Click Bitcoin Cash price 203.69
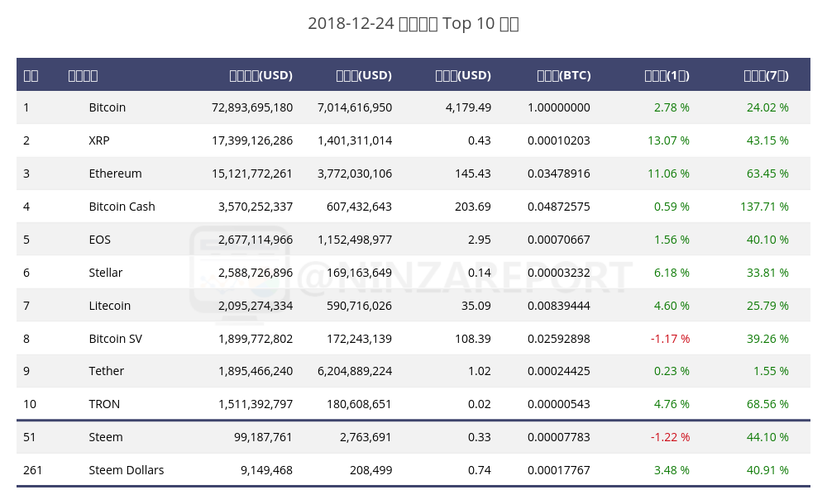The width and height of the screenshot is (827, 504). point(472,207)
